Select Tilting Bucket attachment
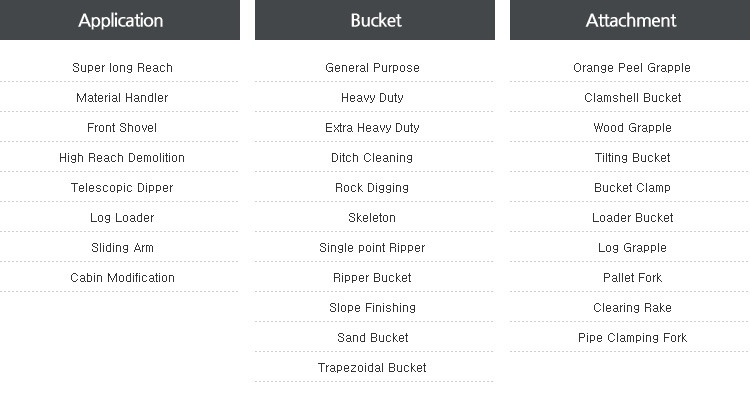This screenshot has height=400, width=750. pos(632,157)
